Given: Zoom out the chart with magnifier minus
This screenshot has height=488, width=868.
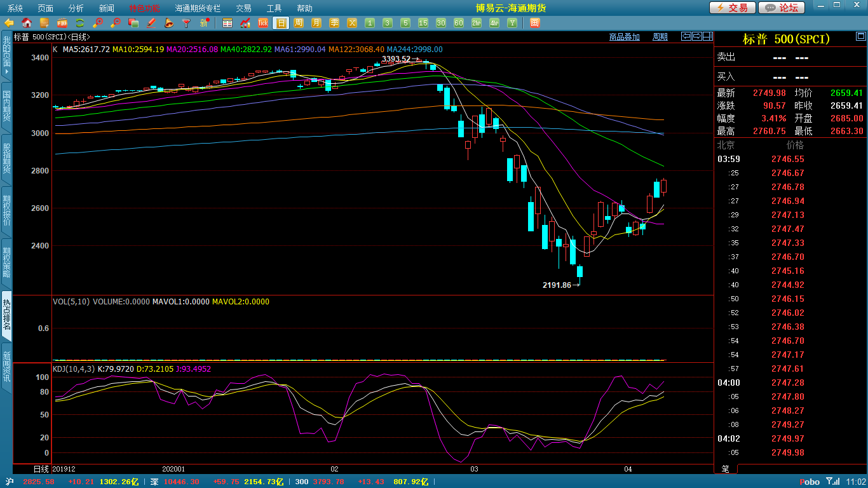Looking at the screenshot, I should click(116, 23).
